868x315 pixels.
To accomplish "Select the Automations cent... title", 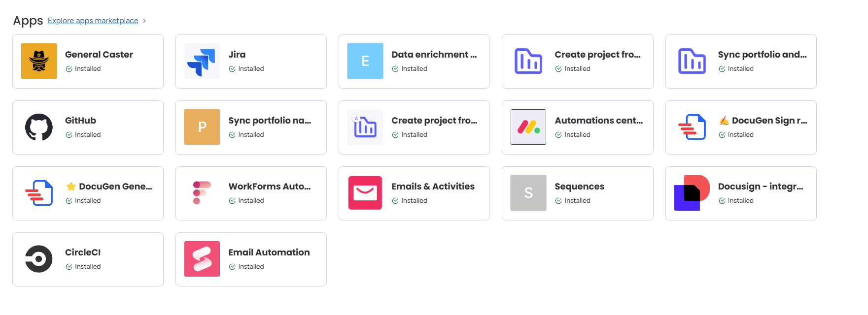I will tap(599, 121).
